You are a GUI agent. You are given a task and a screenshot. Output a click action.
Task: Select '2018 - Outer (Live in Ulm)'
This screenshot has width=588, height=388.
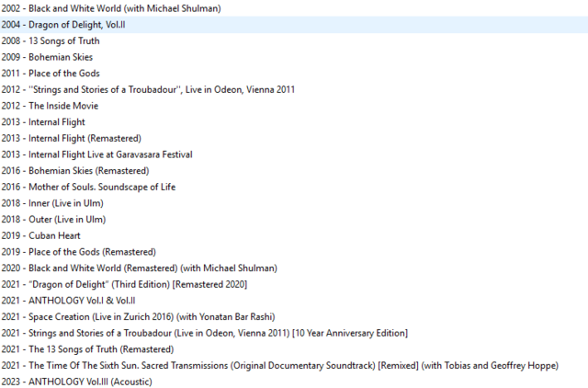point(53,219)
